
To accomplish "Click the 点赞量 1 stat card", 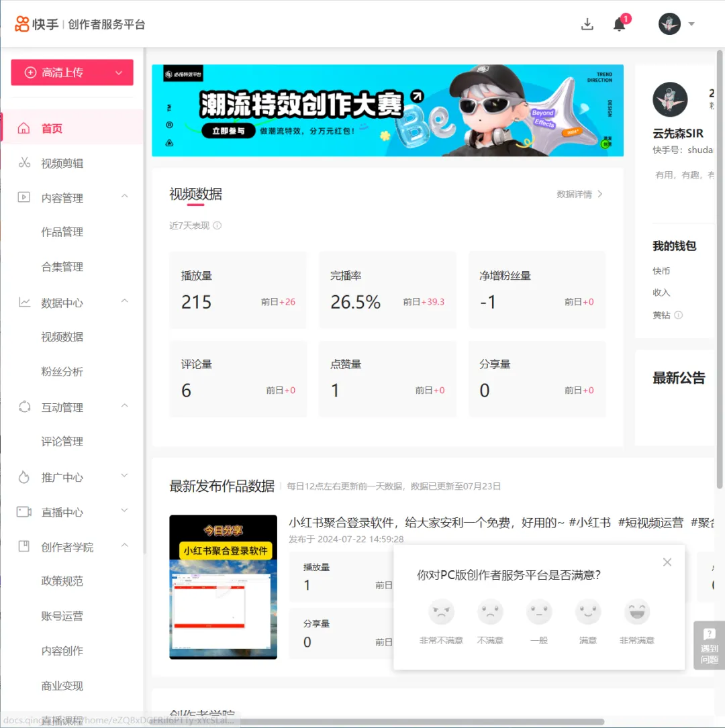I will click(x=387, y=379).
